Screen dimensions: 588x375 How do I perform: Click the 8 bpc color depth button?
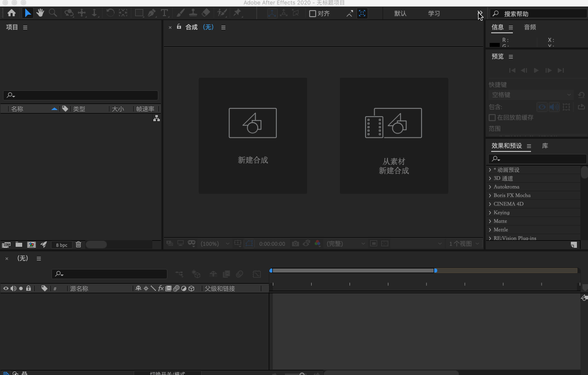tap(62, 245)
